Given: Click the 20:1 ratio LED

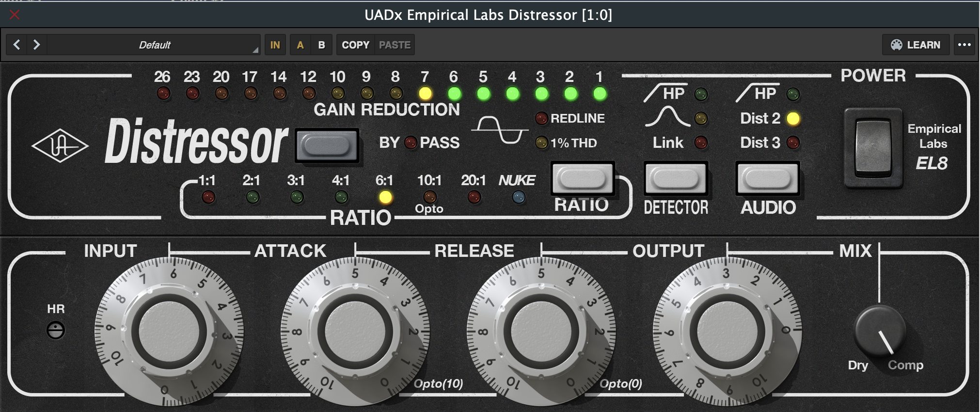Looking at the screenshot, I should [474, 197].
